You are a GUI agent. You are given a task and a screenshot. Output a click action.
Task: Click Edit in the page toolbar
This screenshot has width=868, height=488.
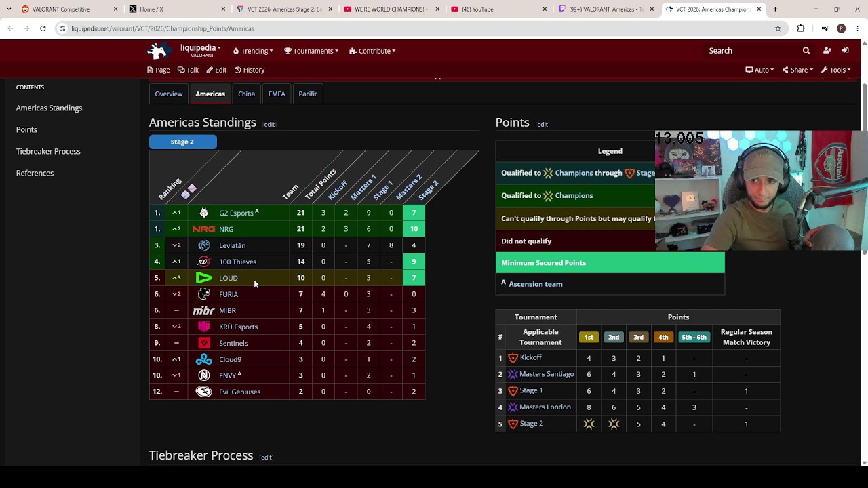click(216, 70)
